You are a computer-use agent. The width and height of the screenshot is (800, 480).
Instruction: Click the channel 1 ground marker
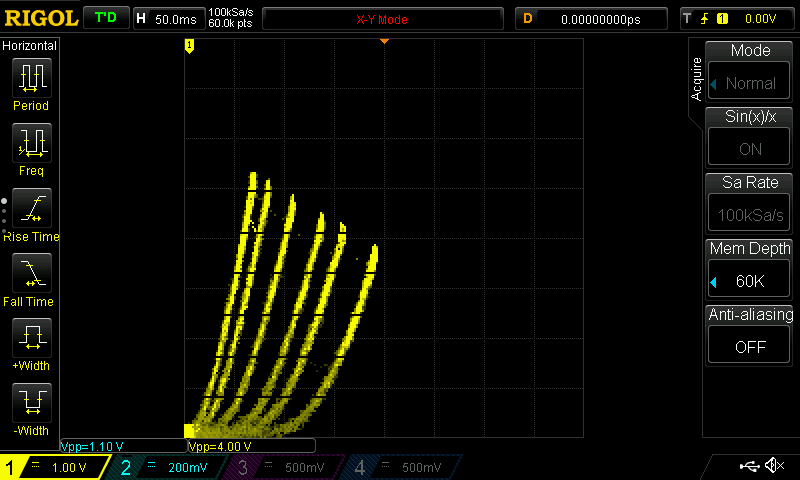tap(189, 46)
